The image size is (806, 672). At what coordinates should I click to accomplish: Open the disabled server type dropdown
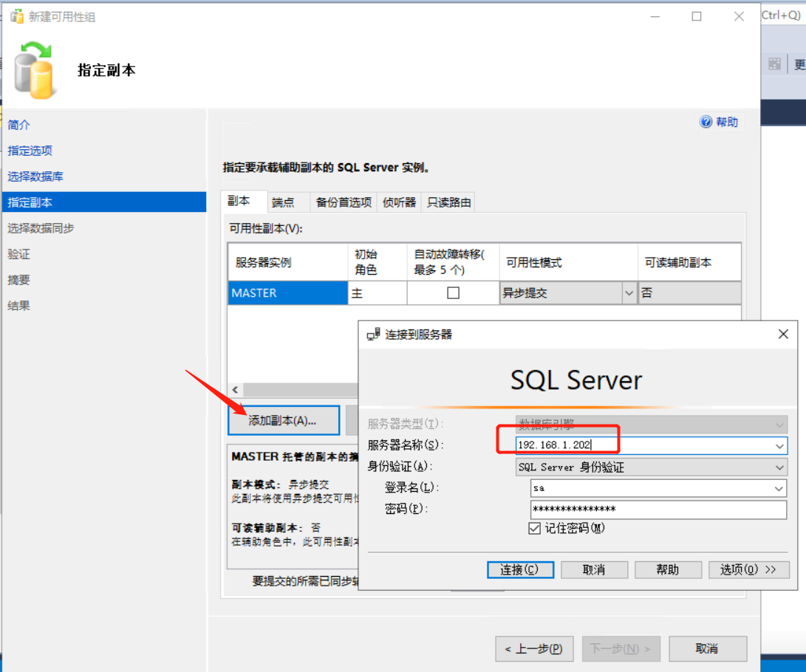[x=779, y=425]
